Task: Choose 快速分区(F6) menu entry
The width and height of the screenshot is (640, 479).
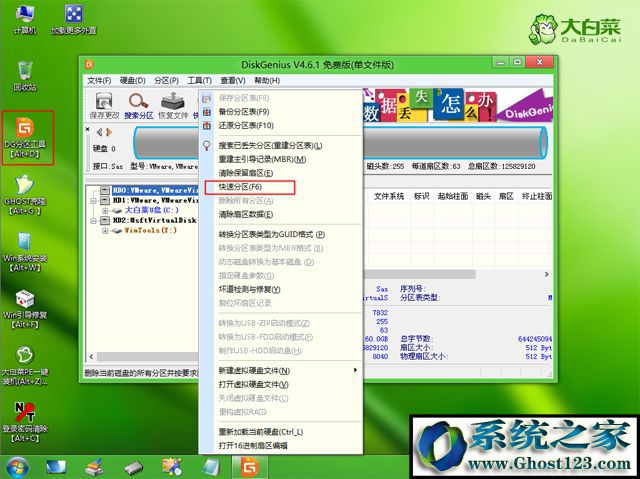Action: tap(281, 187)
